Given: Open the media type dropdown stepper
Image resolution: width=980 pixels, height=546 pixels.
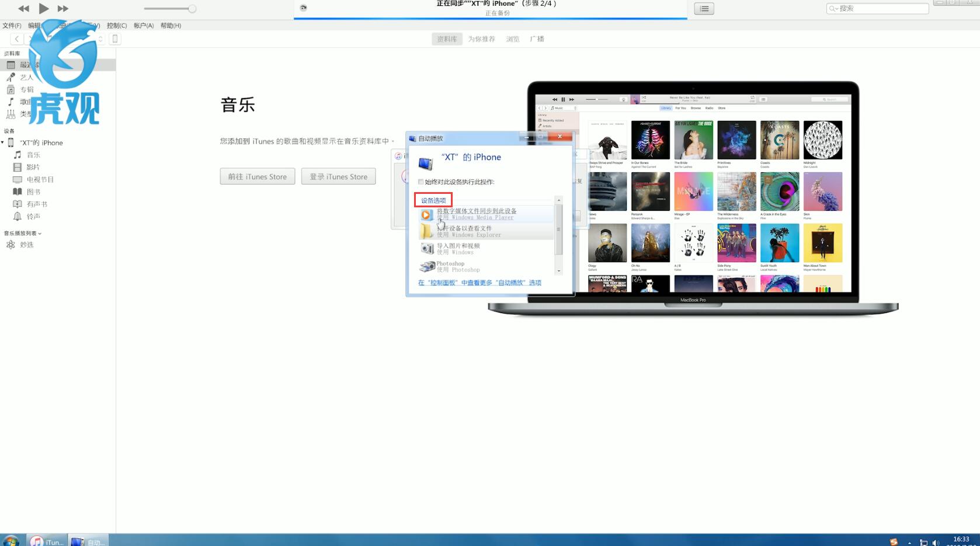Looking at the screenshot, I should [100, 39].
